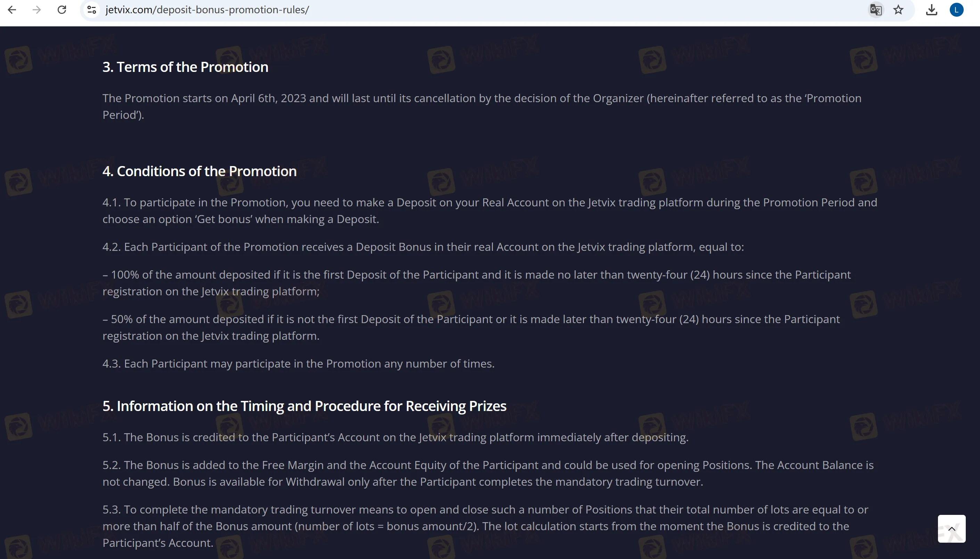This screenshot has width=980, height=559.
Task: Click the browser forward arrow
Action: pyautogui.click(x=37, y=10)
